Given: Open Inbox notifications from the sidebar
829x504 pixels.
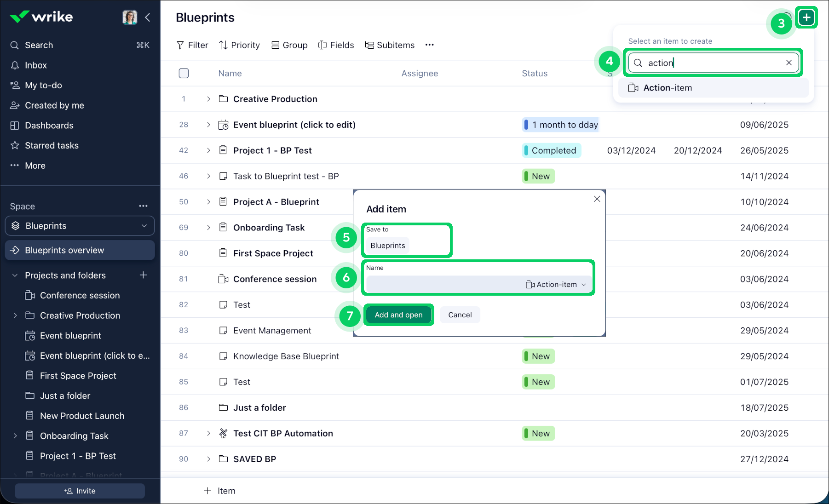Looking at the screenshot, I should tap(36, 65).
